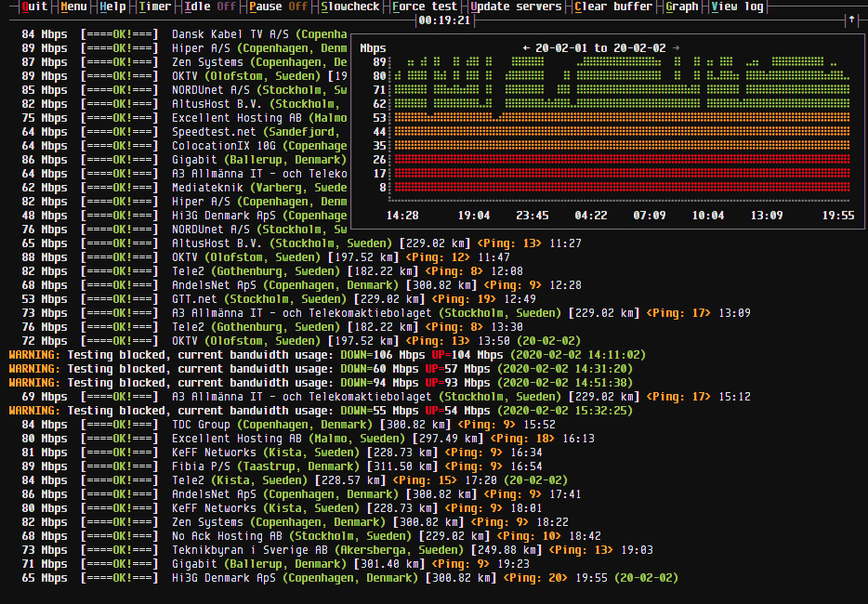Click the AltusHost B.V. row at 11:27

[301, 243]
